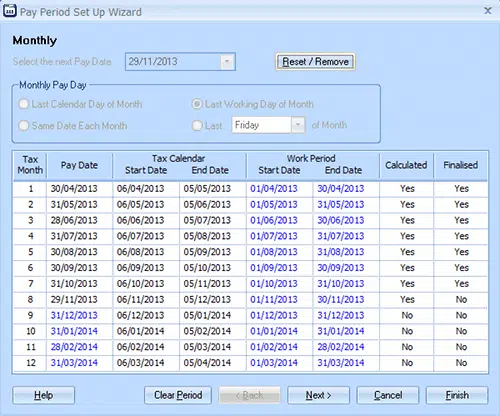The height and width of the screenshot is (416, 500).
Task: Go to Next wizard step
Action: pos(318,395)
